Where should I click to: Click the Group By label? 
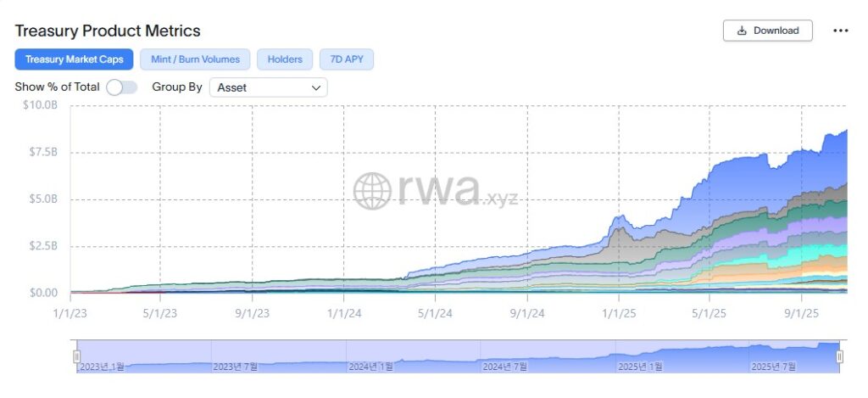point(176,87)
